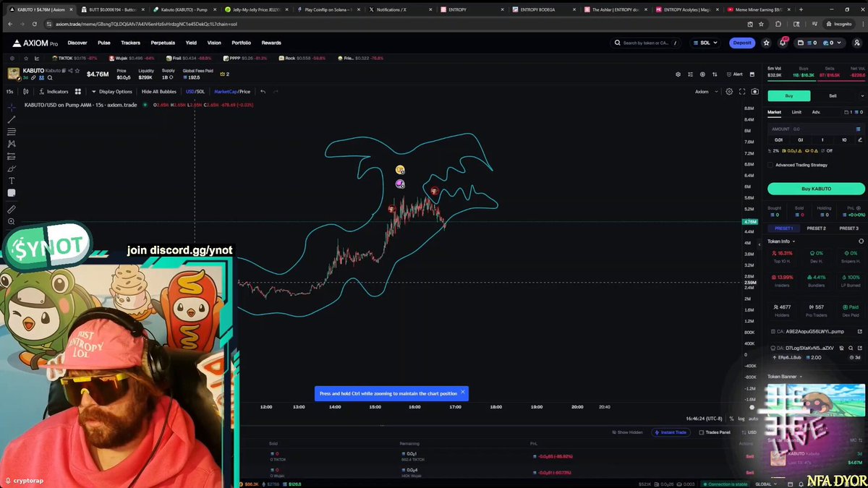
Task: Switch chart between MarketCap/Price
Action: tap(232, 92)
